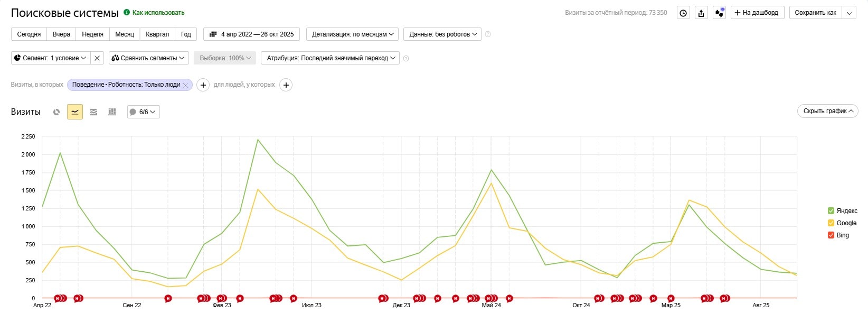
Task: Add a visit condition with plus
Action: click(203, 85)
